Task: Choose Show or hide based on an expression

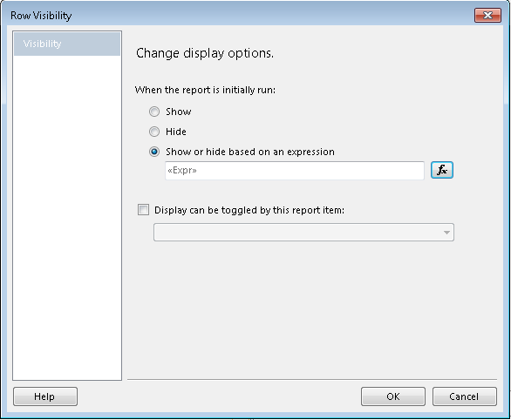Action: click(154, 152)
